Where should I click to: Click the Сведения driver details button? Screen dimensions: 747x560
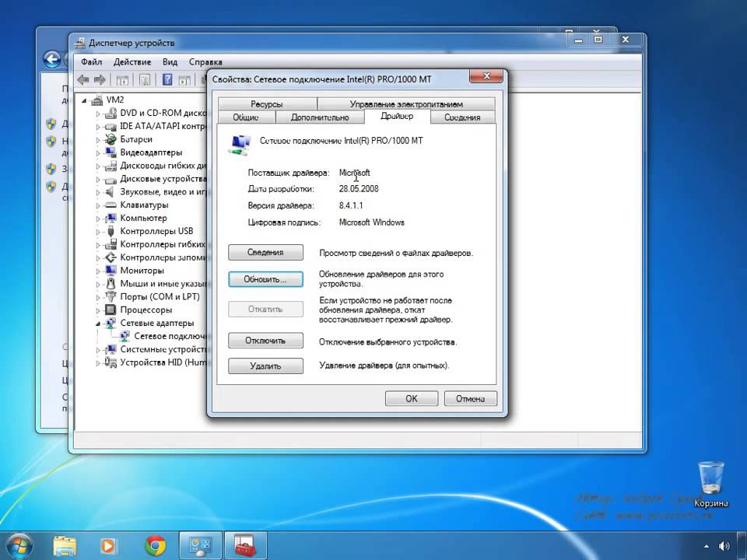pos(265,252)
